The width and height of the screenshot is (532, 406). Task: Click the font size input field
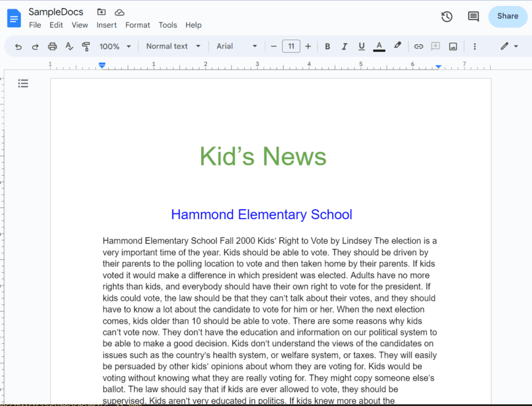point(291,46)
